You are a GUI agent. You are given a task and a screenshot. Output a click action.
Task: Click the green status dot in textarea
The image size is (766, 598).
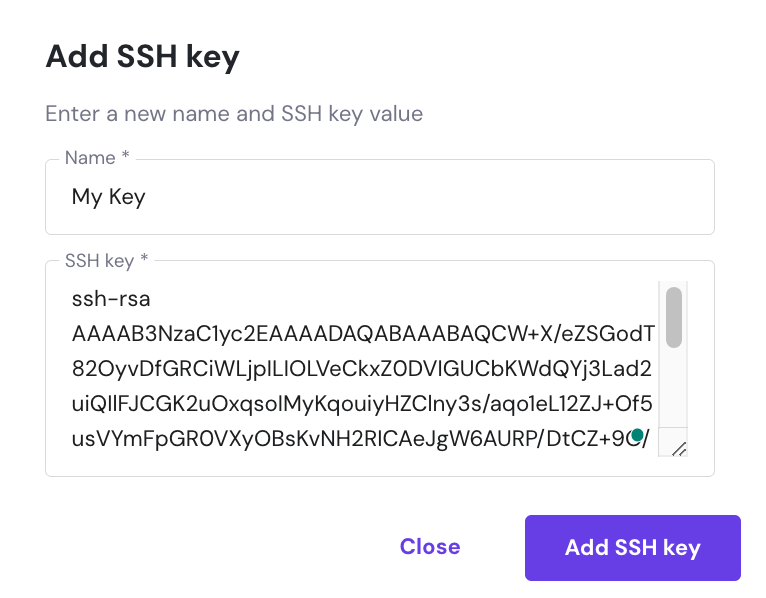(637, 435)
